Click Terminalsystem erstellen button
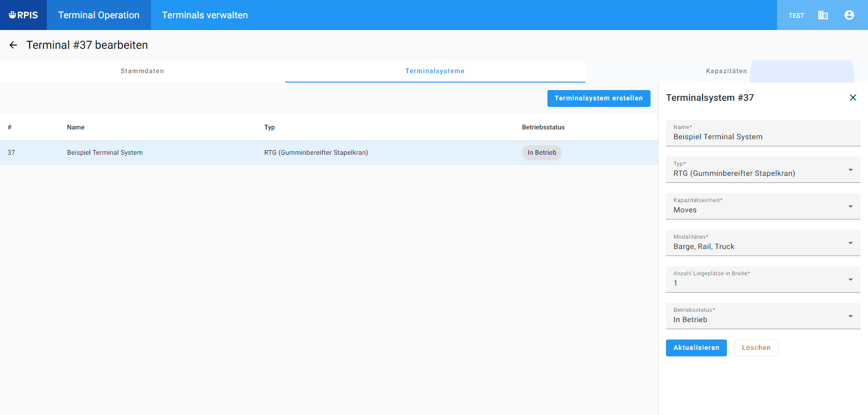 (599, 98)
